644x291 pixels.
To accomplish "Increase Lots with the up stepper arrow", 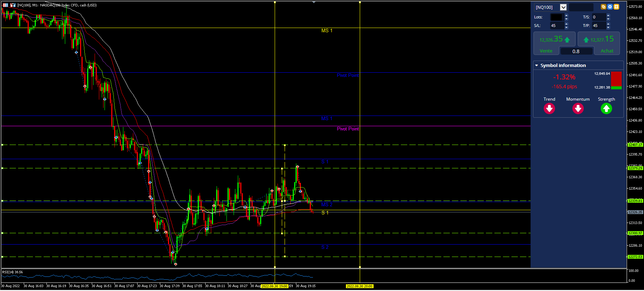I will point(566,15).
